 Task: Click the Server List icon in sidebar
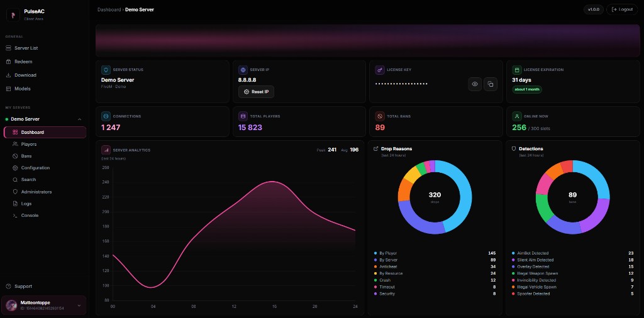(9, 48)
